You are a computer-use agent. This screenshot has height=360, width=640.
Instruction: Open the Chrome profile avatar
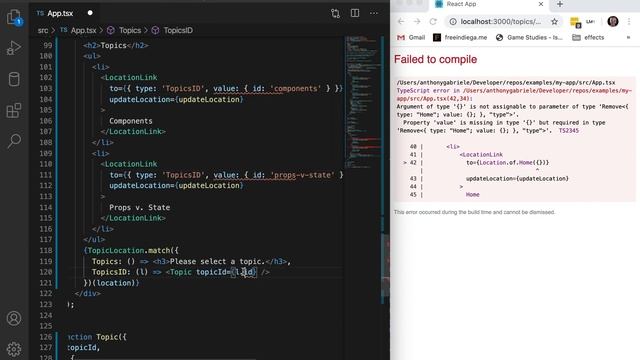(x=613, y=21)
